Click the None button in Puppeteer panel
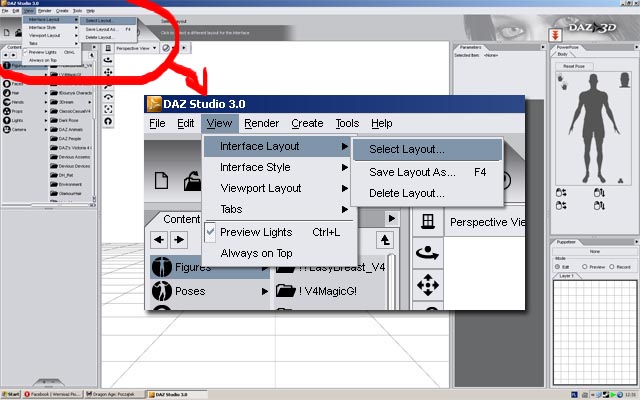The width and height of the screenshot is (640, 400). (594, 252)
